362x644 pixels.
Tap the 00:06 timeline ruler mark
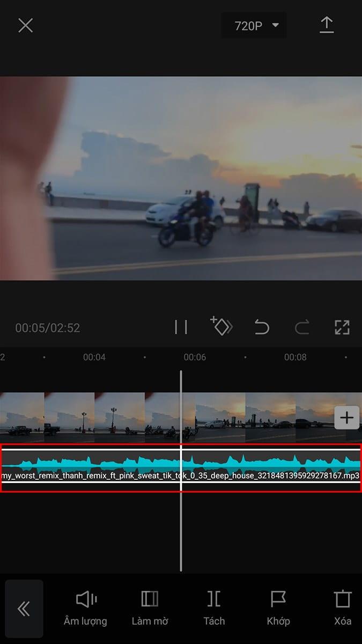pos(195,357)
